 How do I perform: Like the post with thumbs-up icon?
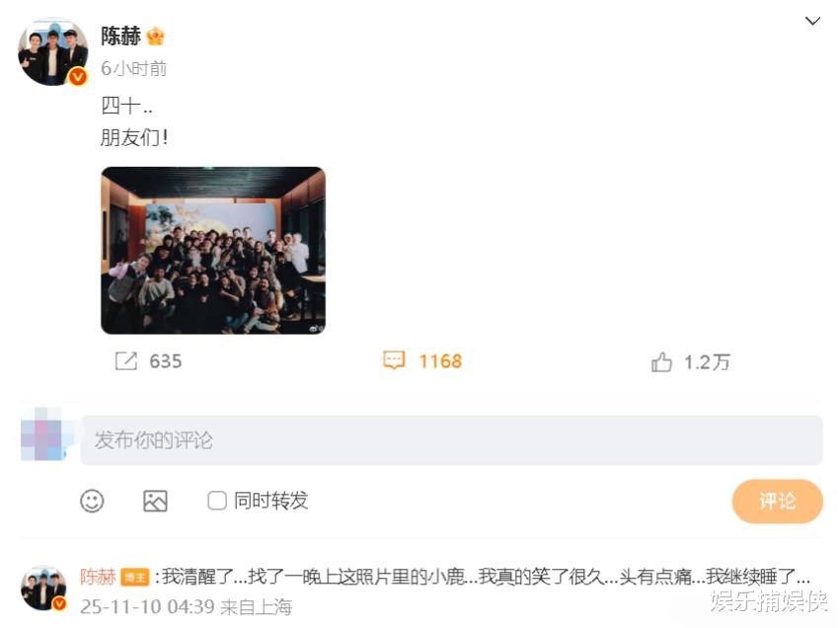coord(661,361)
